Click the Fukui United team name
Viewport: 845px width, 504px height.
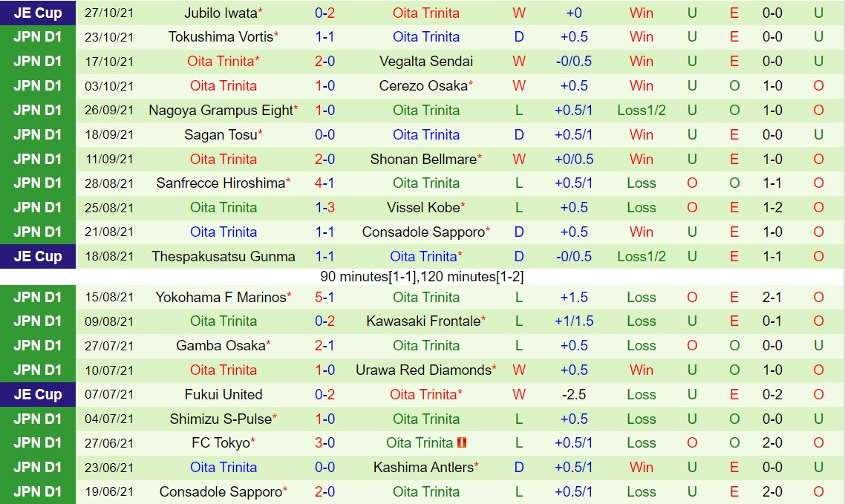(224, 395)
